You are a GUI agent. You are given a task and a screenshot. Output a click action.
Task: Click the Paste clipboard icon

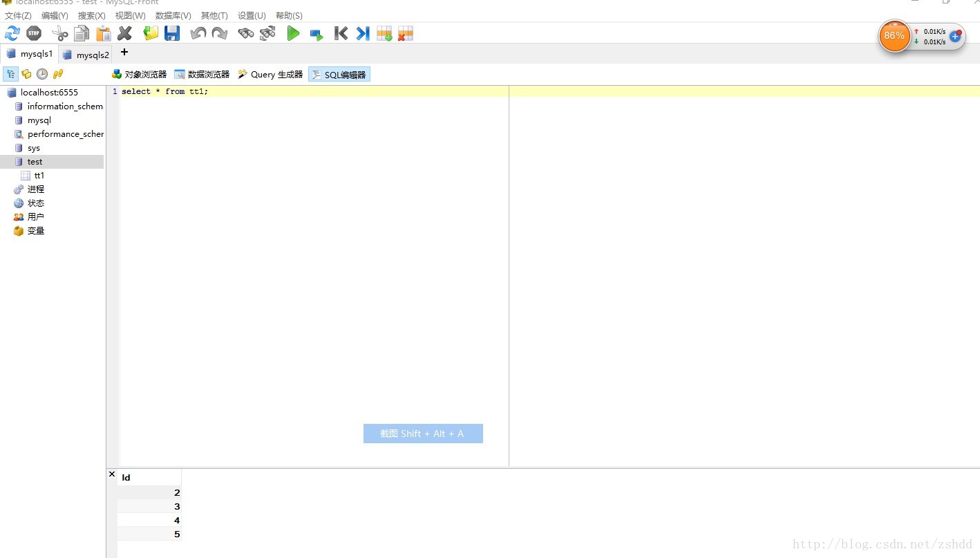click(103, 33)
